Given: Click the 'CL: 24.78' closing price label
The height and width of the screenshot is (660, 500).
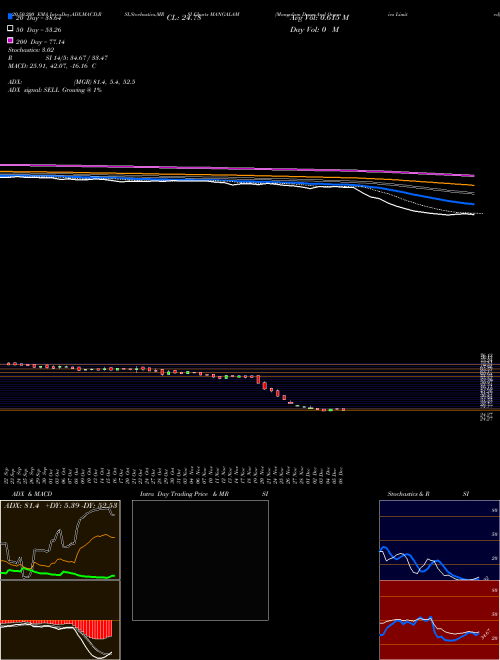Looking at the screenshot, I should tap(184, 18).
